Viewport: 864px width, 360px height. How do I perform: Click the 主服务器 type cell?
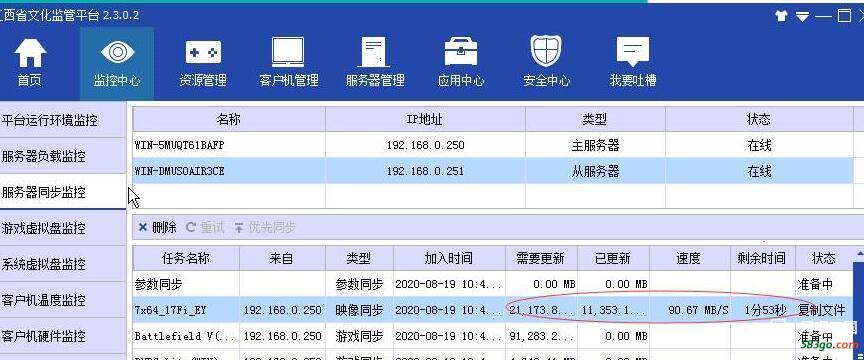(595, 146)
